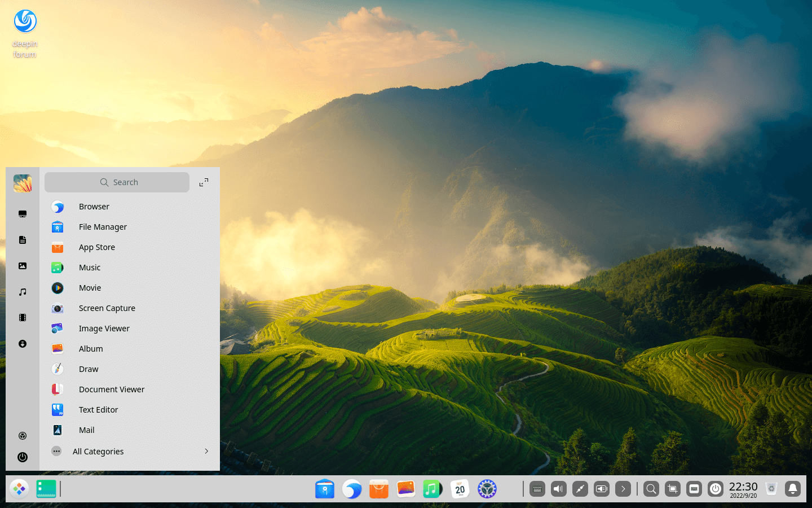Screen dimensions: 812x508
Task: Open the Music folder from launcher sidebar
Action: (23, 292)
